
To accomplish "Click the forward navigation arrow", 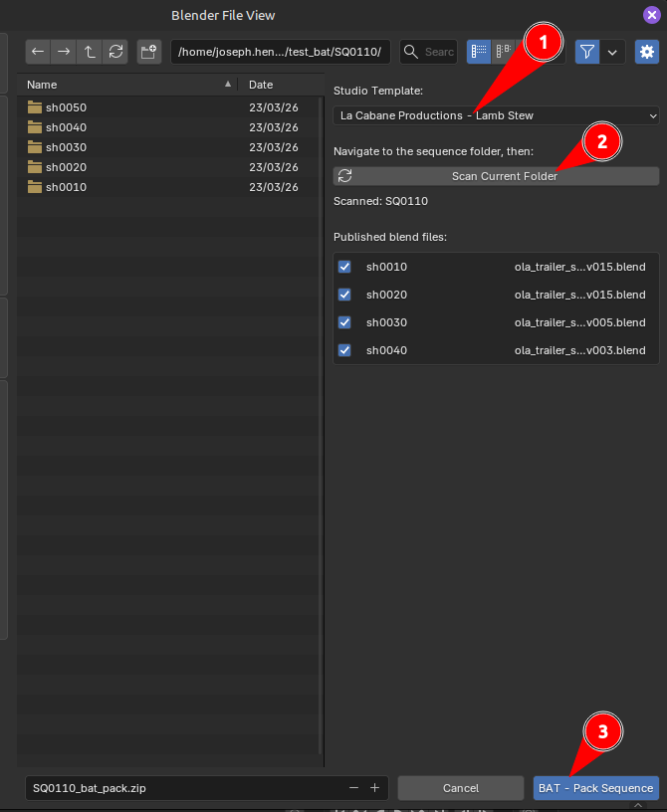I will pyautogui.click(x=64, y=52).
